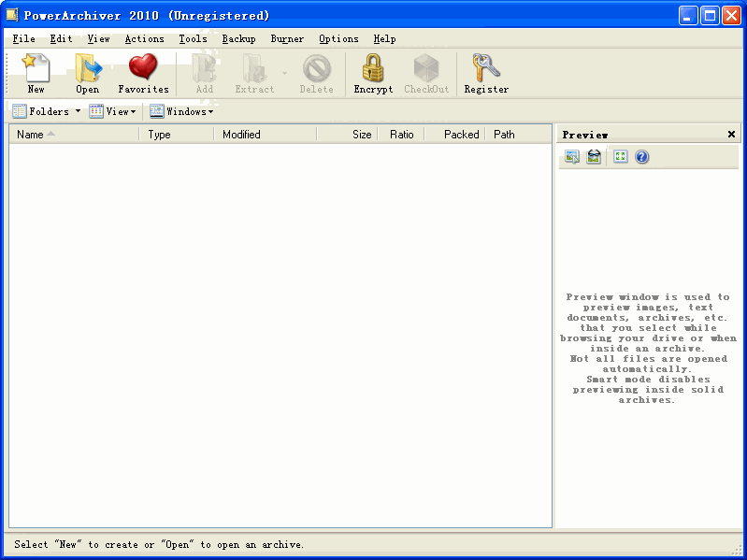747x560 pixels.
Task: Click the Encrypt padlock icon
Action: pyautogui.click(x=373, y=73)
